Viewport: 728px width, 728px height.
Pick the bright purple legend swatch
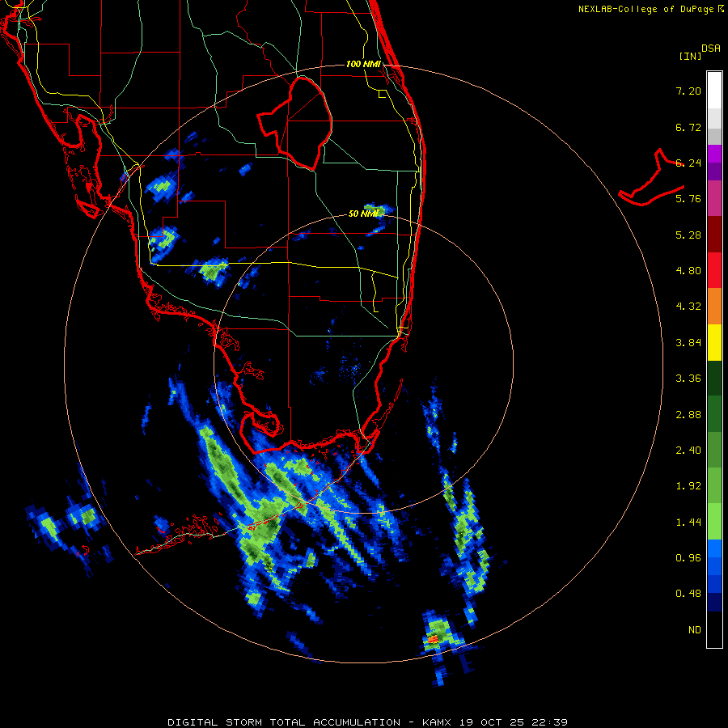[x=714, y=154]
